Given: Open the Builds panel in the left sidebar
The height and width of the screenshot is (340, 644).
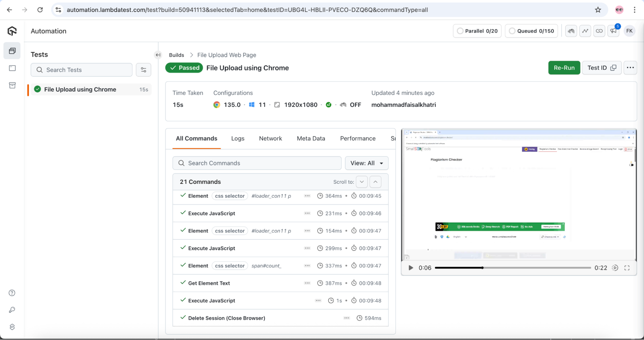Looking at the screenshot, I should (x=12, y=51).
